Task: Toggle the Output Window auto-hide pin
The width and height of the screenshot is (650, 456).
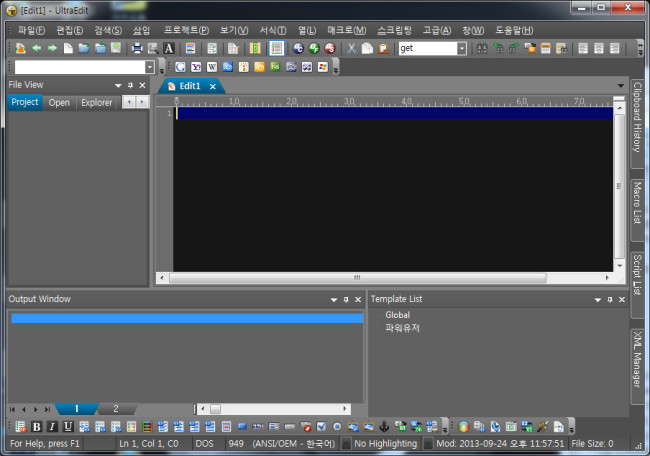Action: click(346, 299)
